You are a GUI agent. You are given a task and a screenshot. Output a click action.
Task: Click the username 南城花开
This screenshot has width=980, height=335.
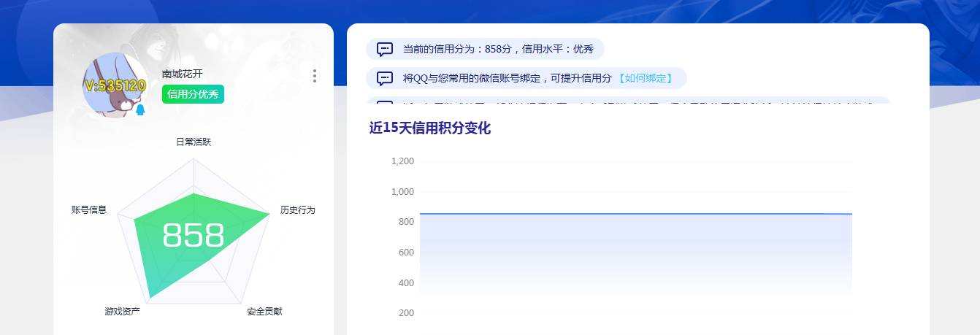182,74
